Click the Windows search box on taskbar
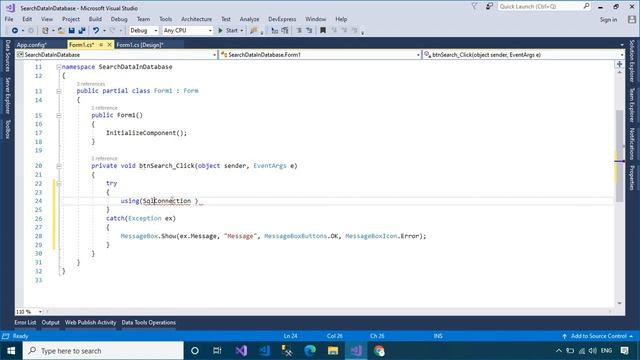Screen dimensions: 640x360 pyautogui.click(x=103, y=351)
